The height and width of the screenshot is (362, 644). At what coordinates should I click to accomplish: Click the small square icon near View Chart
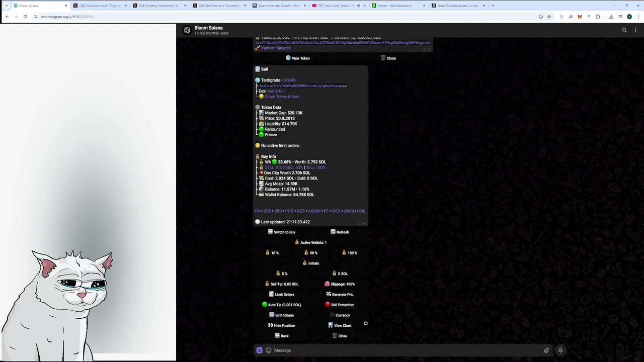click(366, 323)
